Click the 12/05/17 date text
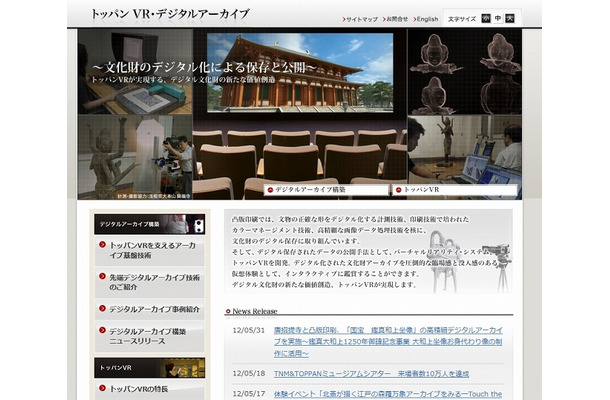 (x=249, y=394)
